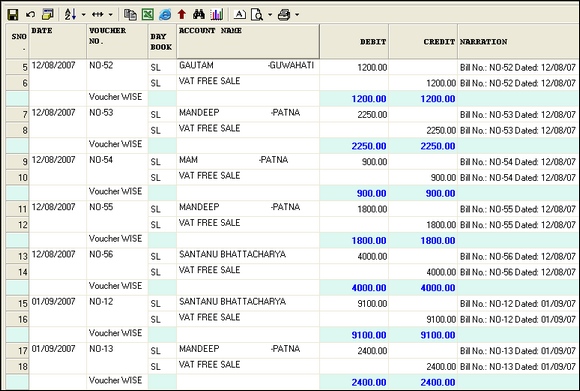Click the DAY BOOK column header
The width and height of the screenshot is (580, 391).
[162, 41]
